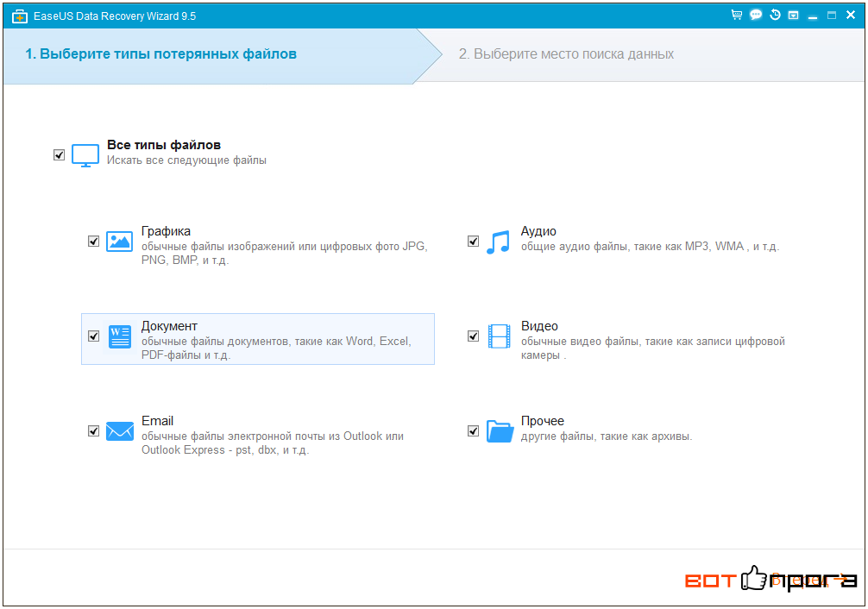868x609 pixels.
Task: Click the description mentioning Word, Excel, PDF
Action: (x=276, y=348)
